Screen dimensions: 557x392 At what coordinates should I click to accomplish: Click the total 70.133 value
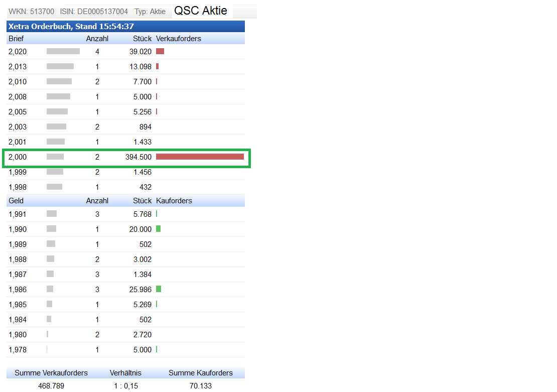coord(200,385)
